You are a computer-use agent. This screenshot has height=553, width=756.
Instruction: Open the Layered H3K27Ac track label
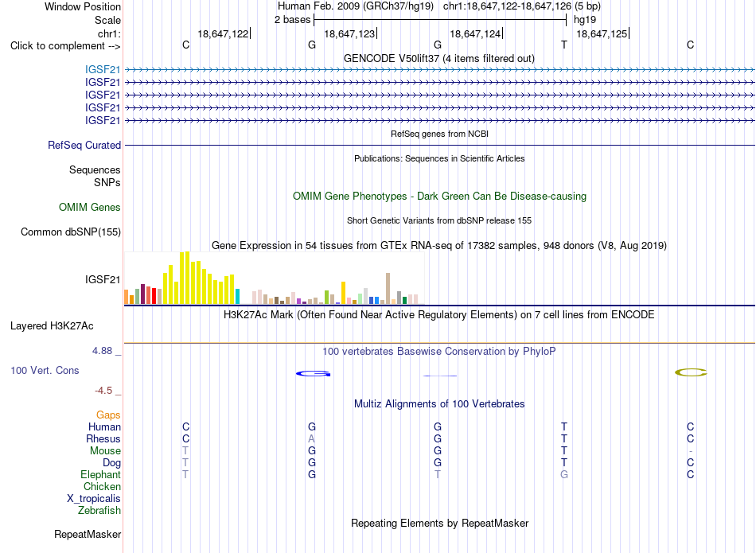52,326
